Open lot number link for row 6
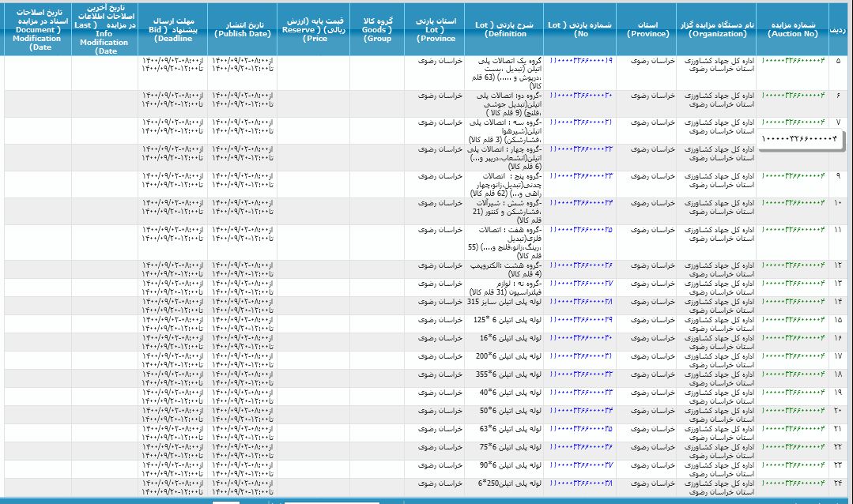This screenshot has height=504, width=853. click(x=581, y=95)
